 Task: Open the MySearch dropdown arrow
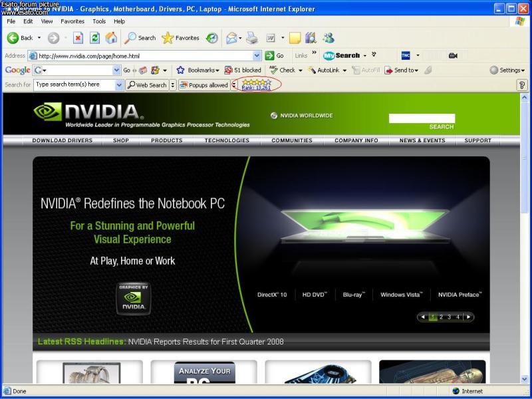click(x=364, y=56)
